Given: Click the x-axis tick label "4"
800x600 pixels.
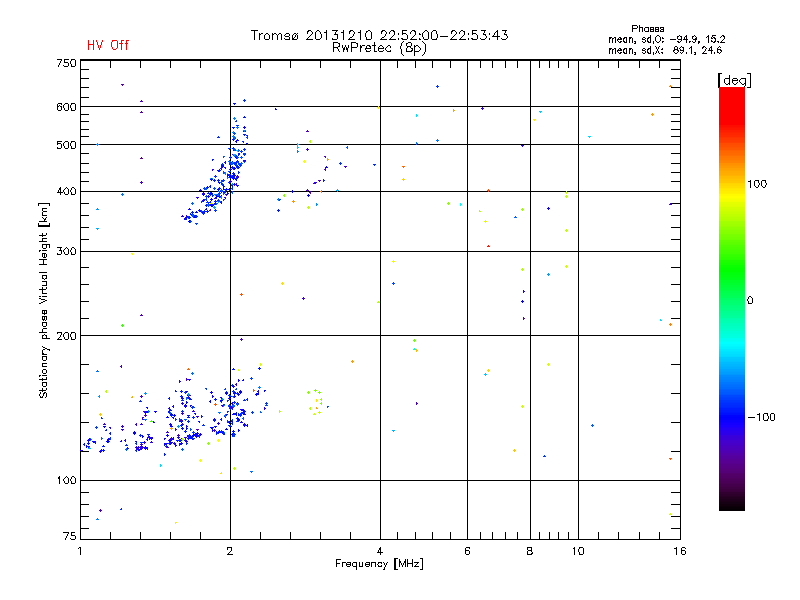Looking at the screenshot, I should point(380,551).
